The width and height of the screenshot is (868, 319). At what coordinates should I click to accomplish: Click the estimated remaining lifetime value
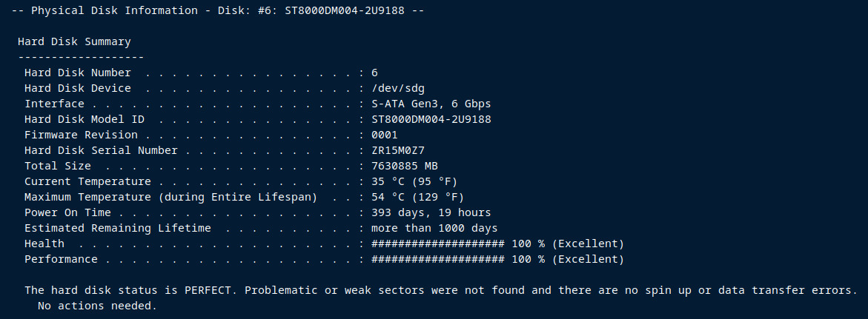coord(434,228)
